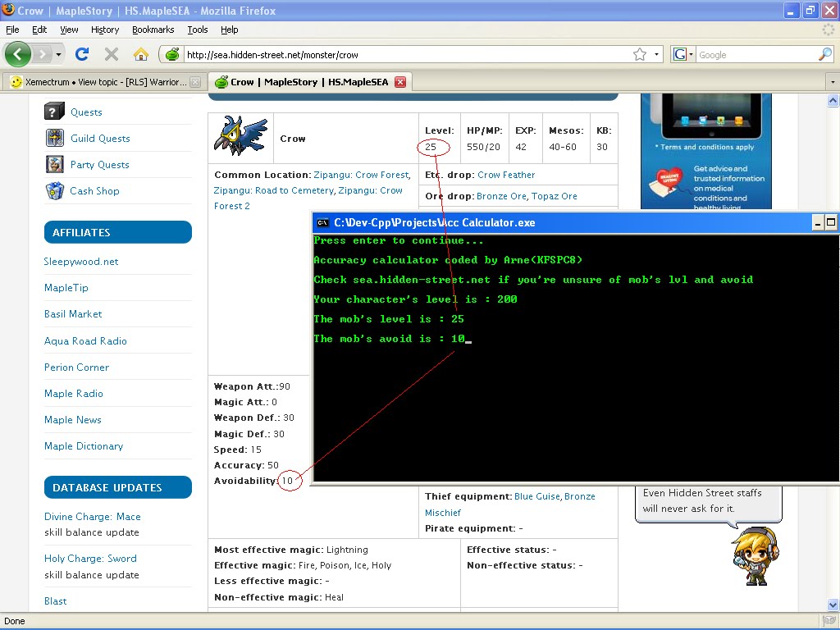The height and width of the screenshot is (630, 840).
Task: Open the URL bar history dropdown arrow
Action: [656, 54]
